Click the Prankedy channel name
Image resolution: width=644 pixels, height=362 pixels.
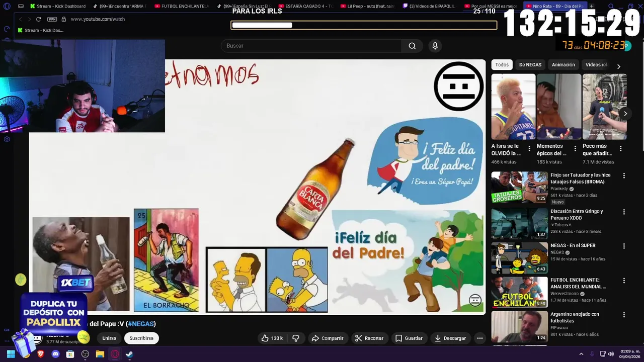coord(559,189)
